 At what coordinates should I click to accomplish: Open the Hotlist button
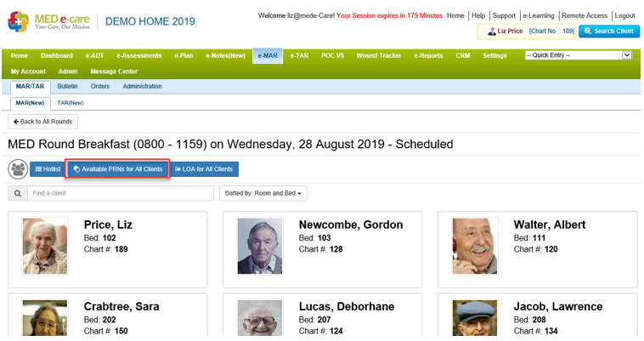pyautogui.click(x=47, y=169)
